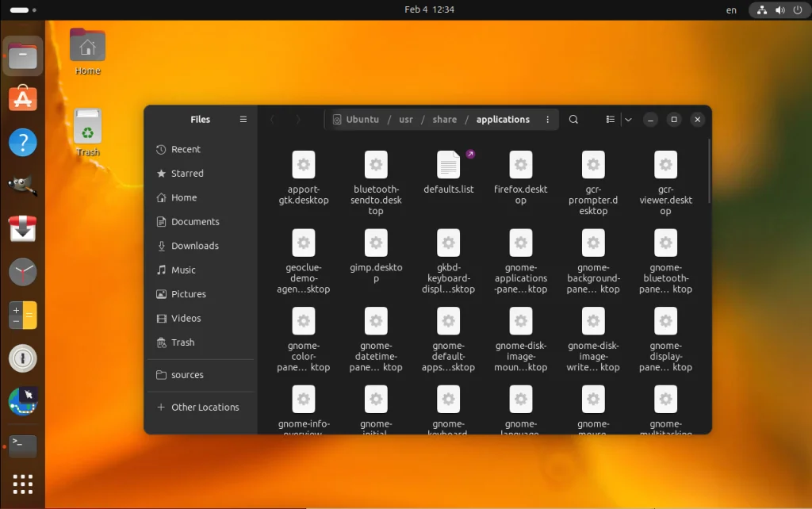The width and height of the screenshot is (812, 509).
Task: Open Show Applications grid in dock
Action: tap(22, 484)
